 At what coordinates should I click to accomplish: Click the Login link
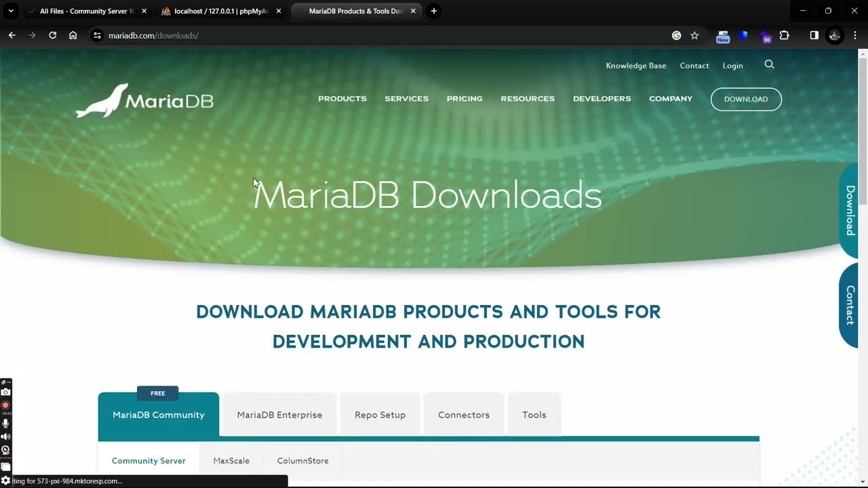pyautogui.click(x=733, y=66)
